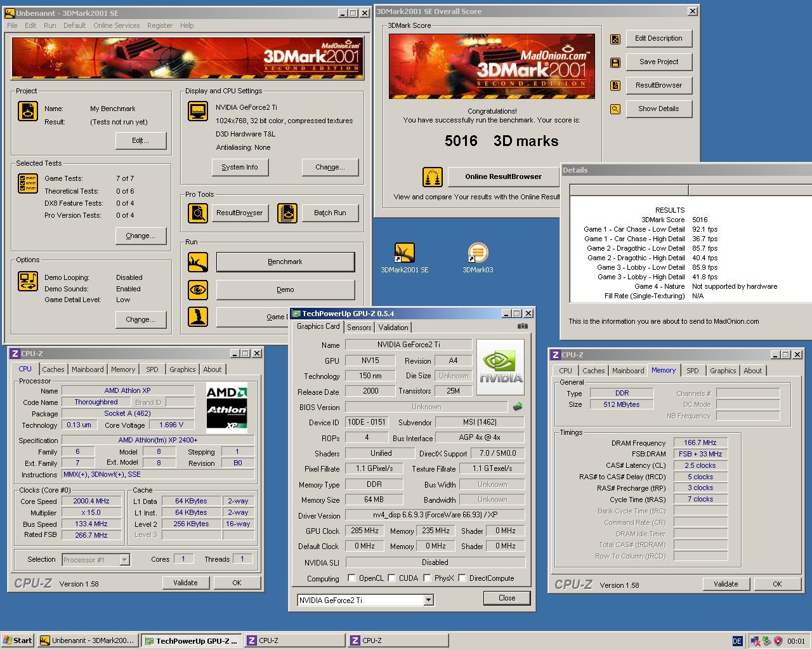This screenshot has width=812, height=650.
Task: Click the Options icon in 3DMark window
Action: click(x=27, y=281)
